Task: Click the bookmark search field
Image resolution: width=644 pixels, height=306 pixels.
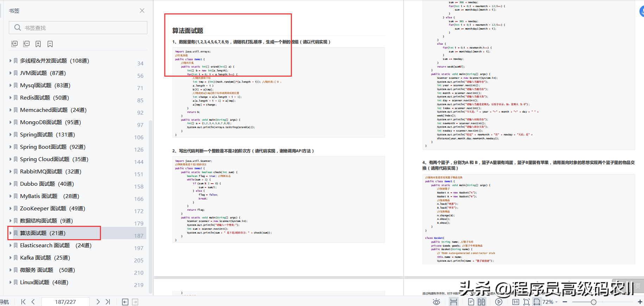Action: point(78,28)
